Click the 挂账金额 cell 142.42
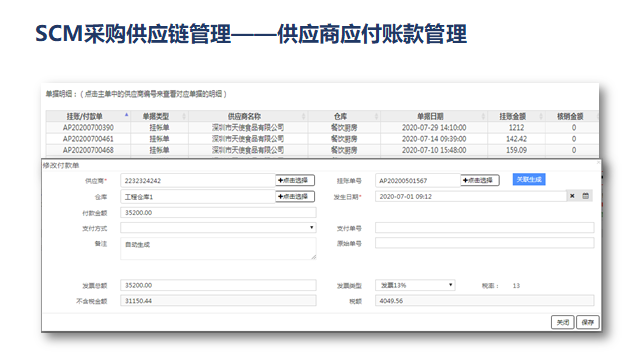640x360 pixels. (x=516, y=139)
